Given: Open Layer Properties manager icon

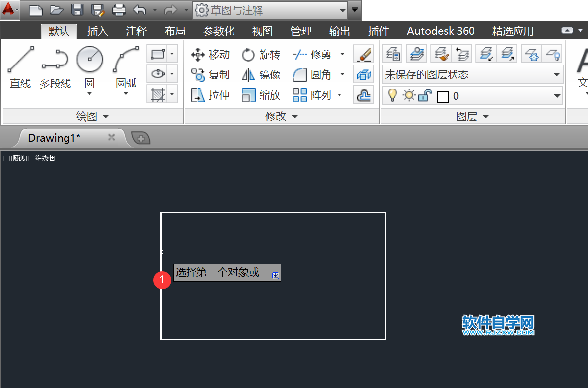Looking at the screenshot, I should coord(392,54).
